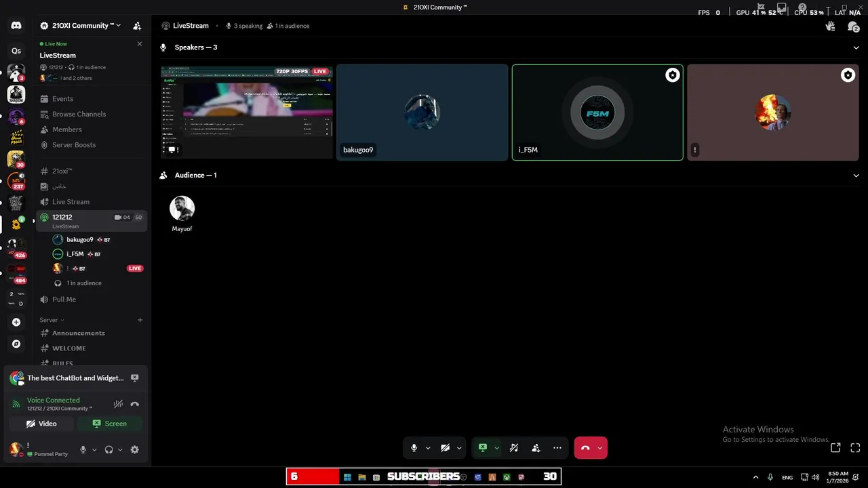Pop out the call window
Viewport: 868px width, 488px height.
(x=835, y=448)
